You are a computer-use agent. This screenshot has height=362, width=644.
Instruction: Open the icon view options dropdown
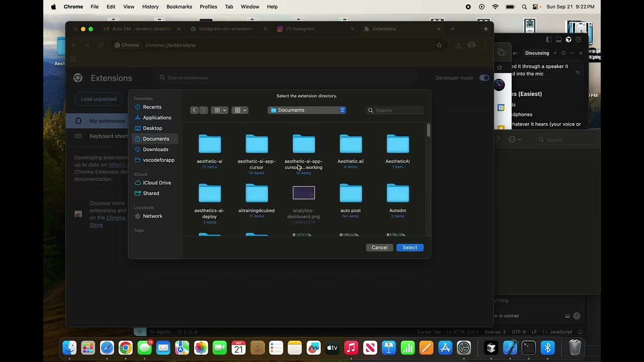coord(220,110)
